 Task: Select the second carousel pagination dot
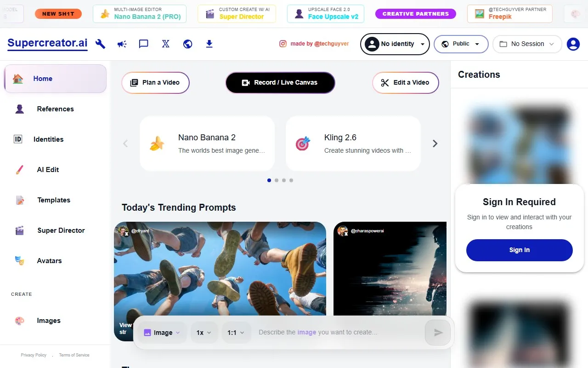(277, 180)
